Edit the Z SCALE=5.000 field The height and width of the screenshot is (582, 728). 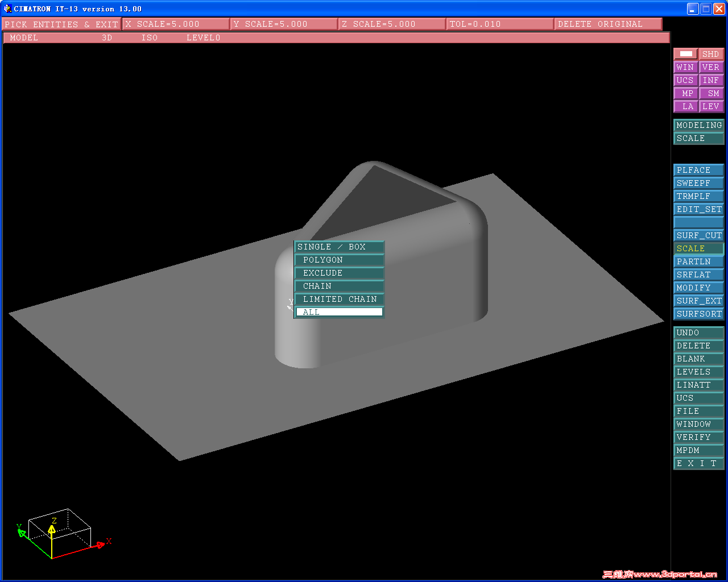(x=392, y=24)
